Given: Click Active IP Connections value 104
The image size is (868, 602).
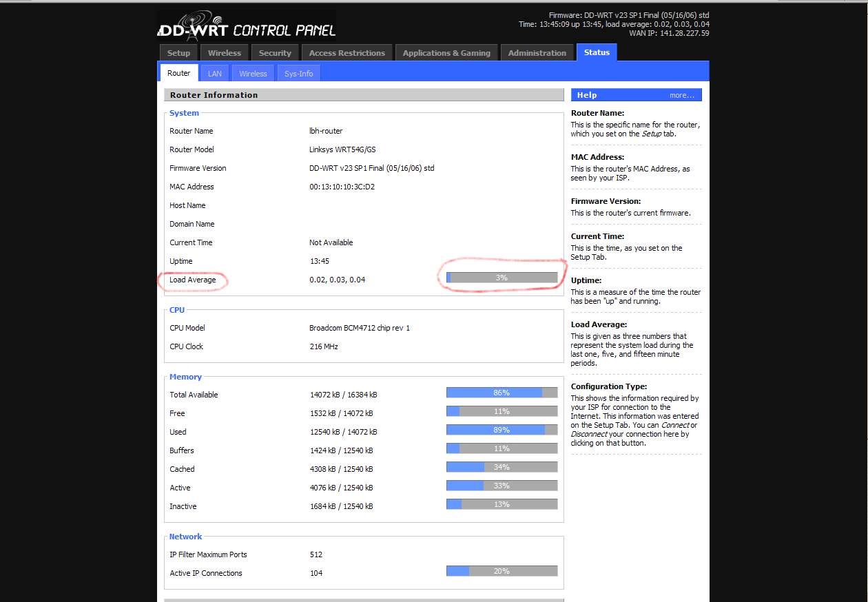Looking at the screenshot, I should point(316,573).
